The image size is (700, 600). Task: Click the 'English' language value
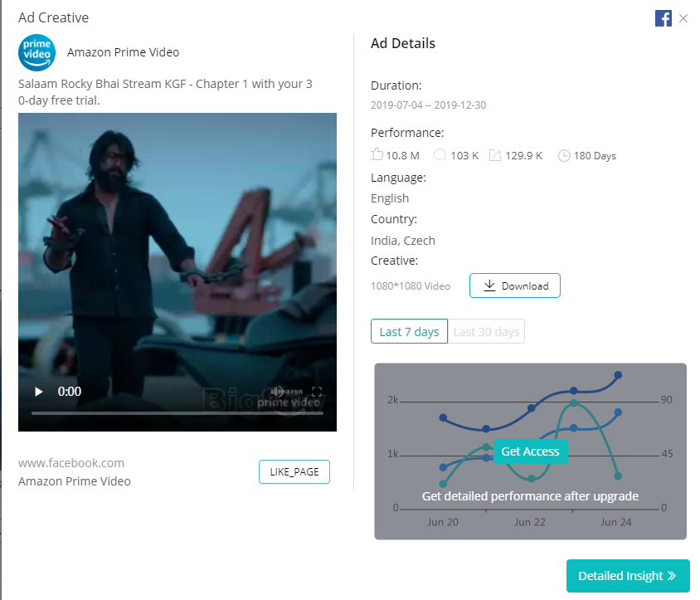pos(390,198)
